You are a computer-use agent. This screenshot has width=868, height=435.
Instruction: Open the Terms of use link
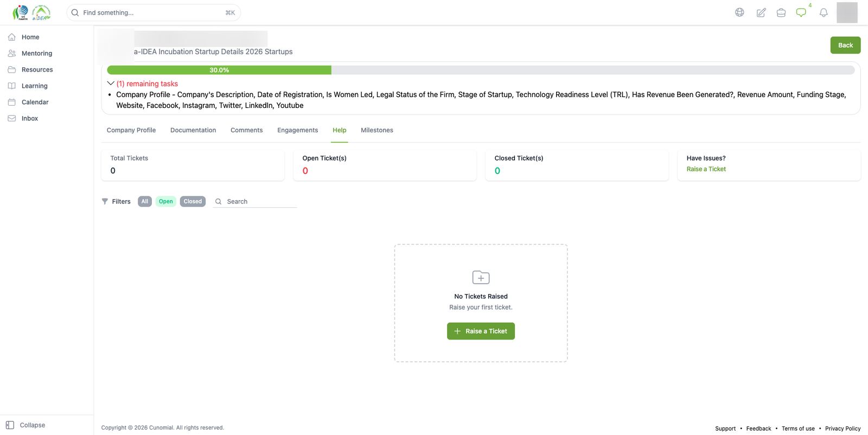tap(798, 428)
